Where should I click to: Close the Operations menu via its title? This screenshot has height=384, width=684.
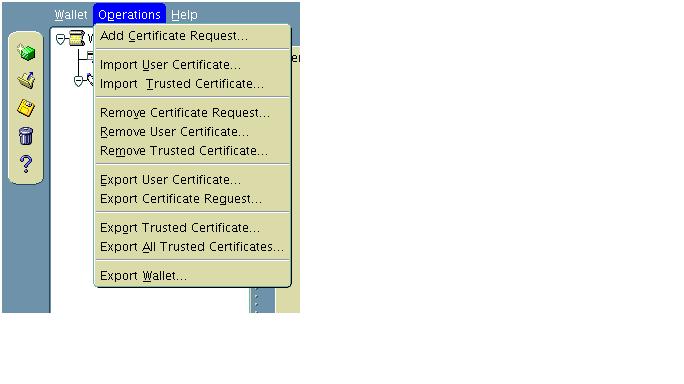[x=129, y=14]
